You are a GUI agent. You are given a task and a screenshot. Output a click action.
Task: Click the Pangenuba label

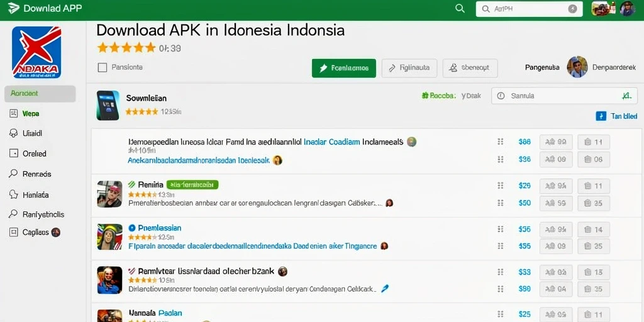542,67
